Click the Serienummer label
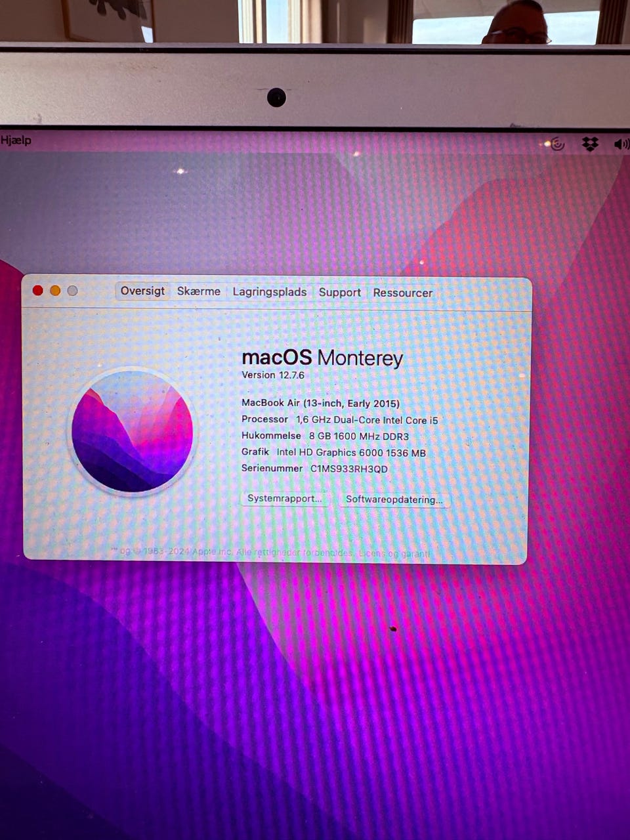 coord(272,469)
